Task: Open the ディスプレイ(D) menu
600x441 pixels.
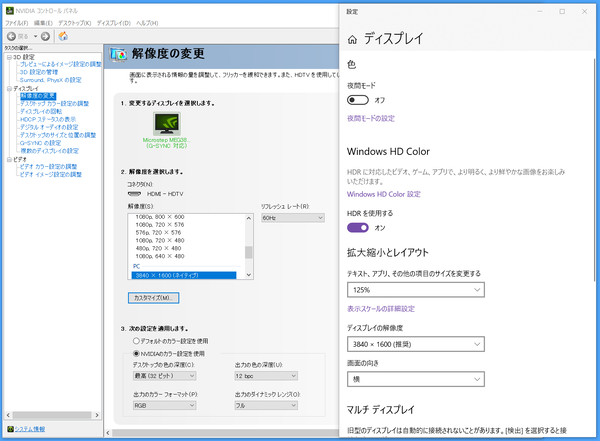Action: [114, 23]
